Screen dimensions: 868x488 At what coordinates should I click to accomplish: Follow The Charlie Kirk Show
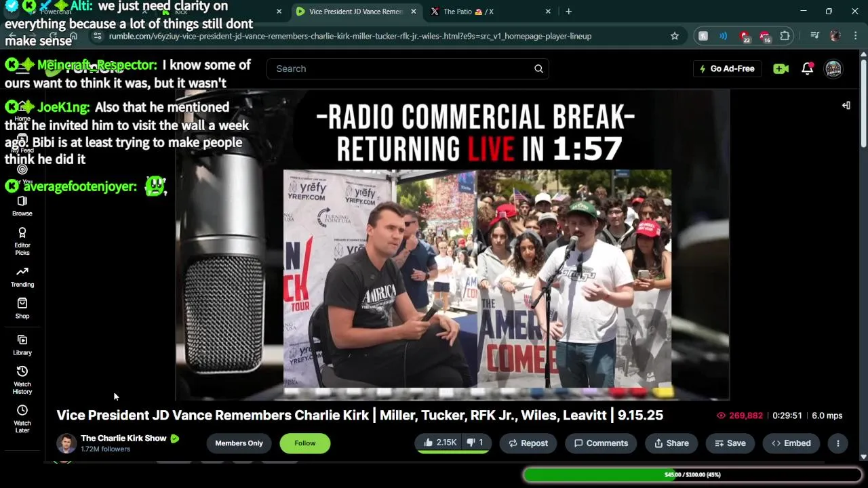click(x=305, y=443)
